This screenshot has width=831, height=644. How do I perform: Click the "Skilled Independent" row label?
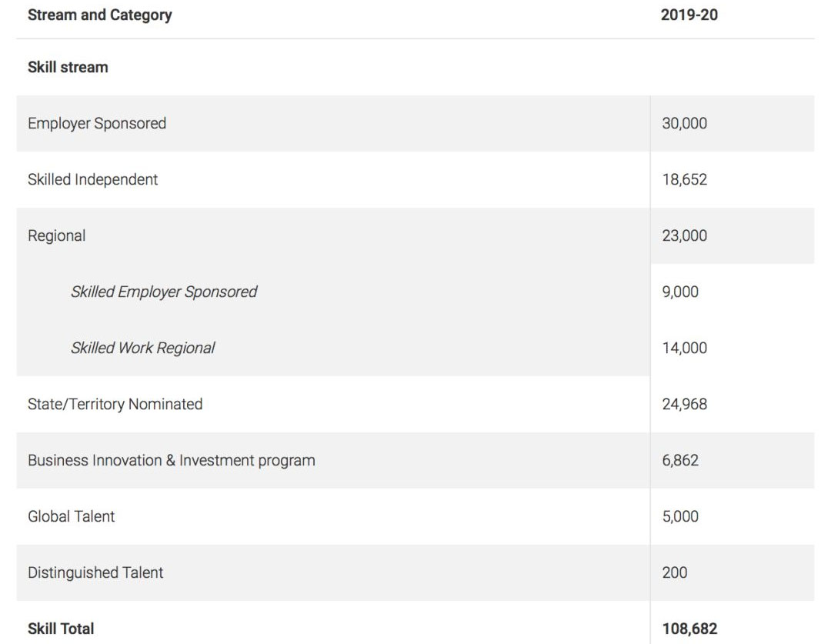tap(93, 179)
